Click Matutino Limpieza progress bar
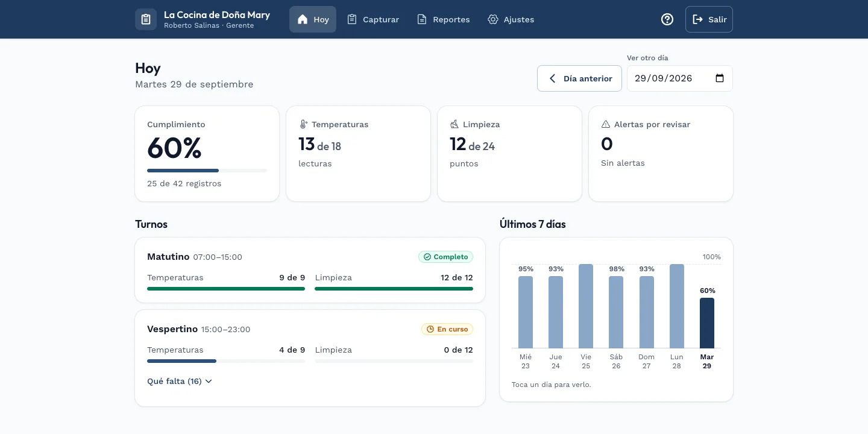Viewport: 868px width, 434px height. click(x=394, y=289)
